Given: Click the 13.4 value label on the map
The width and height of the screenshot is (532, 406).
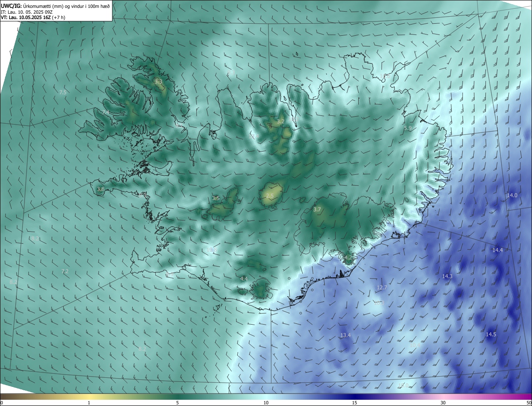Looking at the screenshot, I should [345, 335].
